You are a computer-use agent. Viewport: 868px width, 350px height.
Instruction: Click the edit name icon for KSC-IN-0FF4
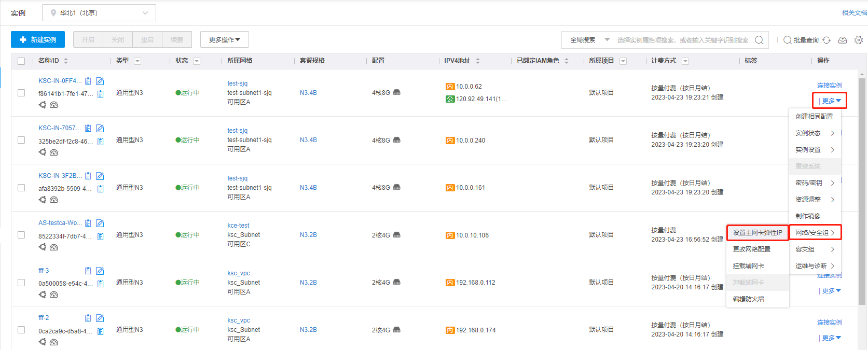pos(100,81)
